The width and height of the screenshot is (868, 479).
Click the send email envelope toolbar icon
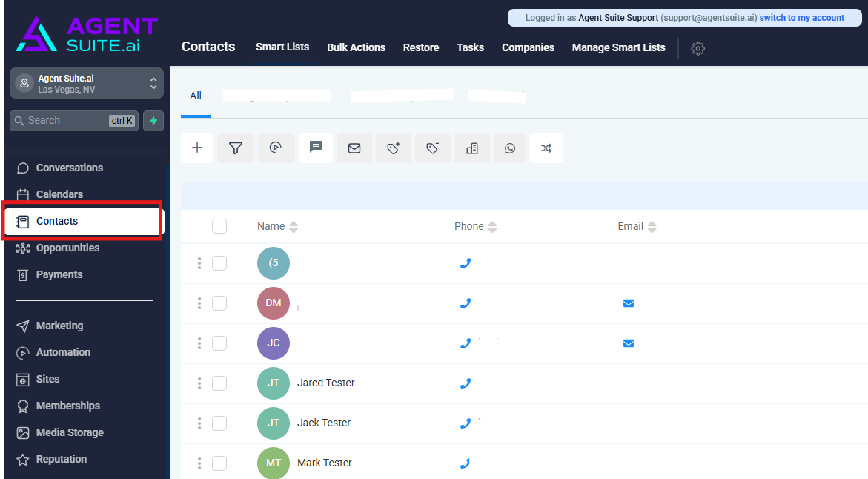pos(354,148)
